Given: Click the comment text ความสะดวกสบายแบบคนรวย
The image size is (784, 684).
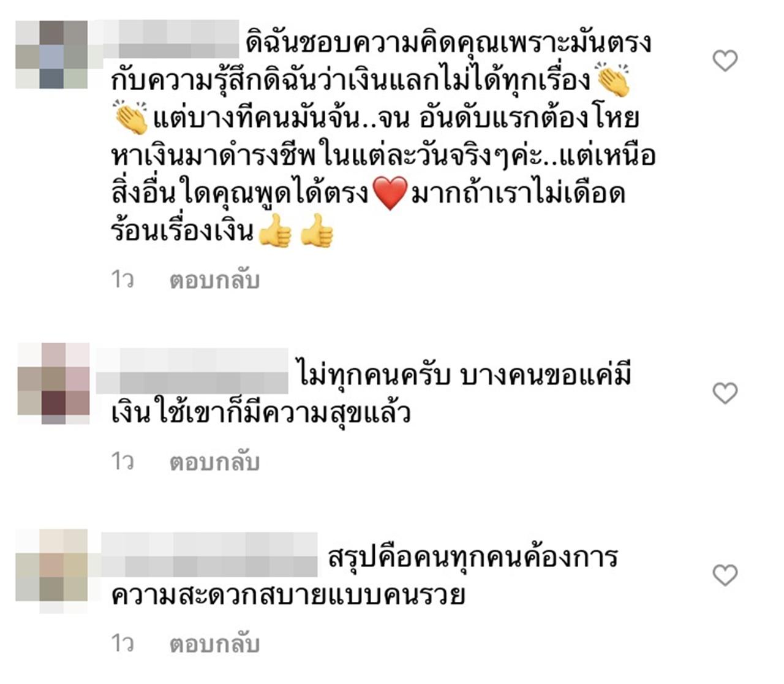Looking at the screenshot, I should point(288,595).
